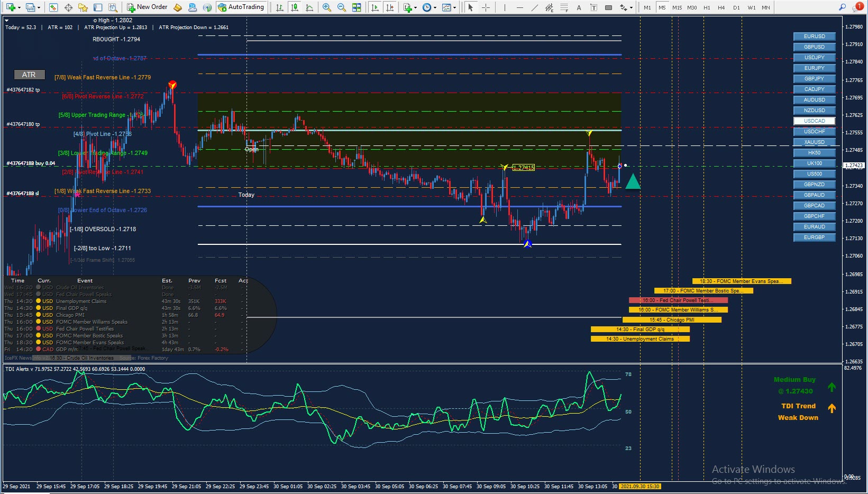Image resolution: width=868 pixels, height=494 pixels.
Task: Toggle chart shift icon
Action: (x=390, y=7)
